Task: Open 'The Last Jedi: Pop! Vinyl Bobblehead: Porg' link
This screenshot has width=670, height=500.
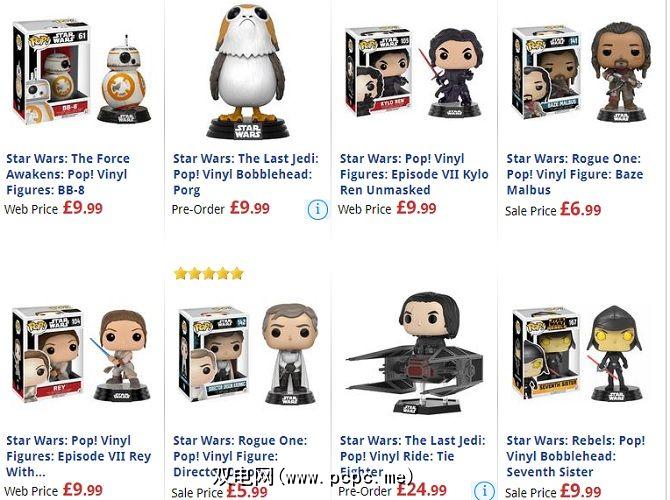Action: click(246, 174)
